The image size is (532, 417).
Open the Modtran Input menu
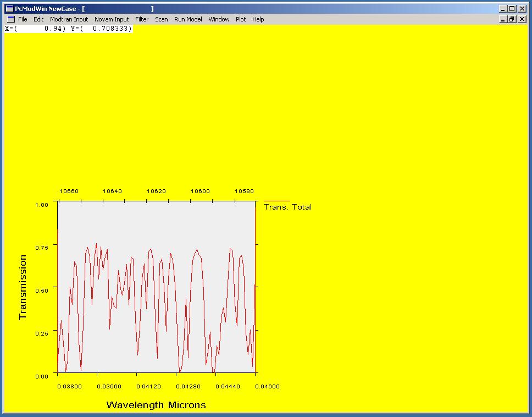[x=69, y=19]
